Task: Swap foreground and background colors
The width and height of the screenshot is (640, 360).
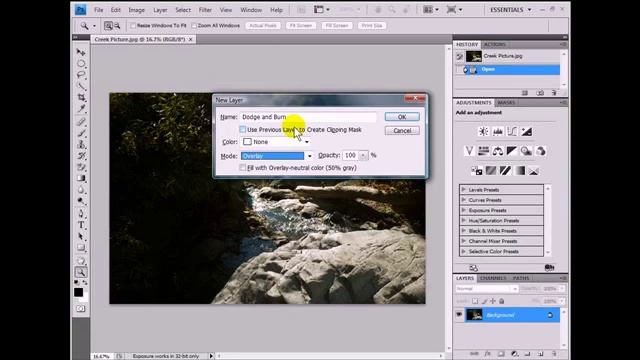Action: tap(85, 282)
